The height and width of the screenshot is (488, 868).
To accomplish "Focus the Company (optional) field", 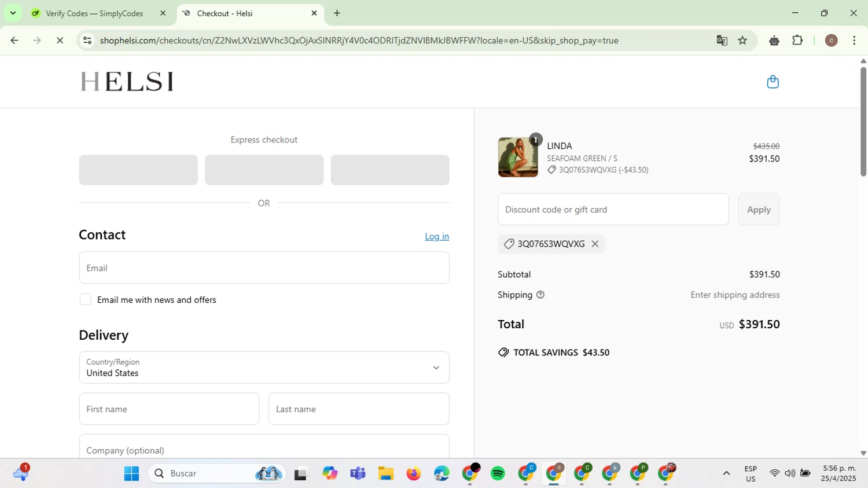I will (x=264, y=447).
